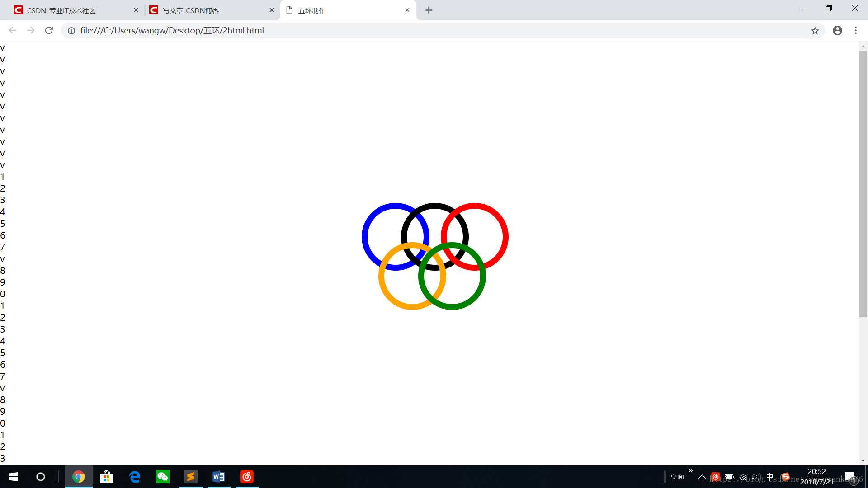Open NetEase Cloud Music taskbar icon

[x=247, y=477]
